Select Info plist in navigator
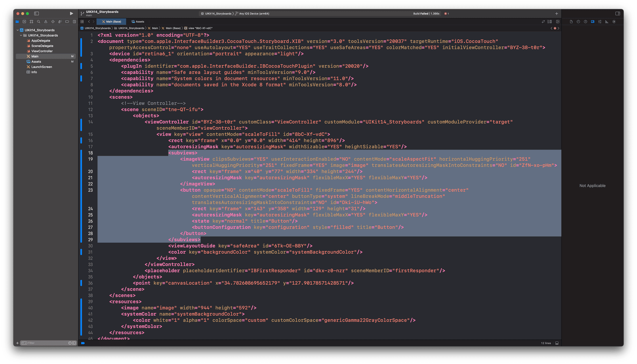Viewport: 637px width, 364px height. (34, 72)
